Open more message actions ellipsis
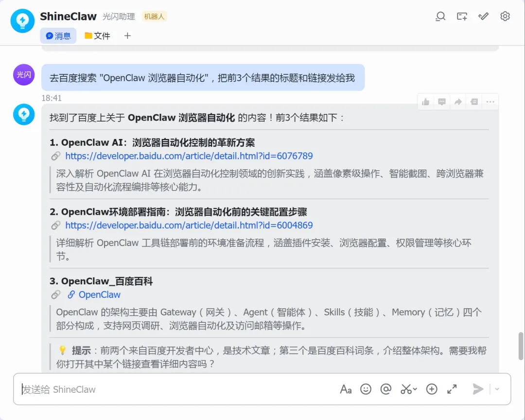The width and height of the screenshot is (525, 420). pyautogui.click(x=490, y=102)
